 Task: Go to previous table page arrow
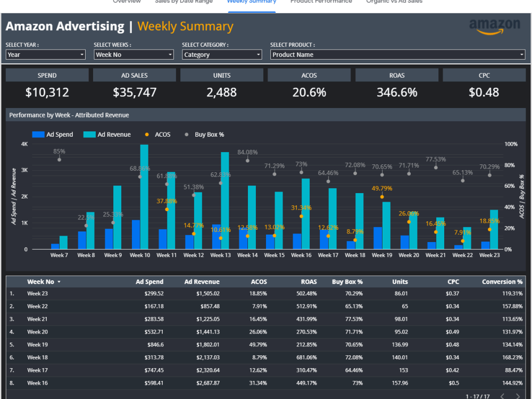point(503,396)
